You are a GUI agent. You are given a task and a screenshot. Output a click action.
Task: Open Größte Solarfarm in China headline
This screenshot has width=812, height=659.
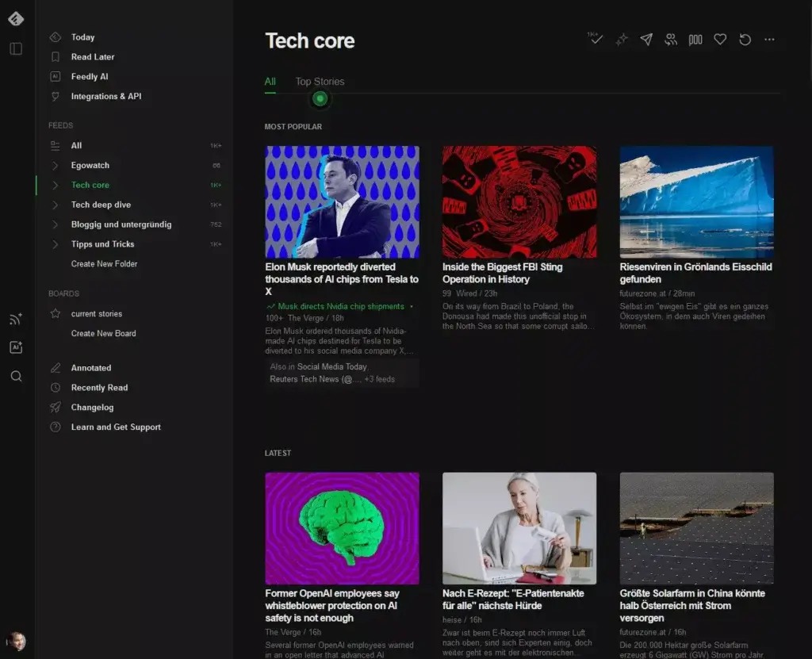(691, 606)
